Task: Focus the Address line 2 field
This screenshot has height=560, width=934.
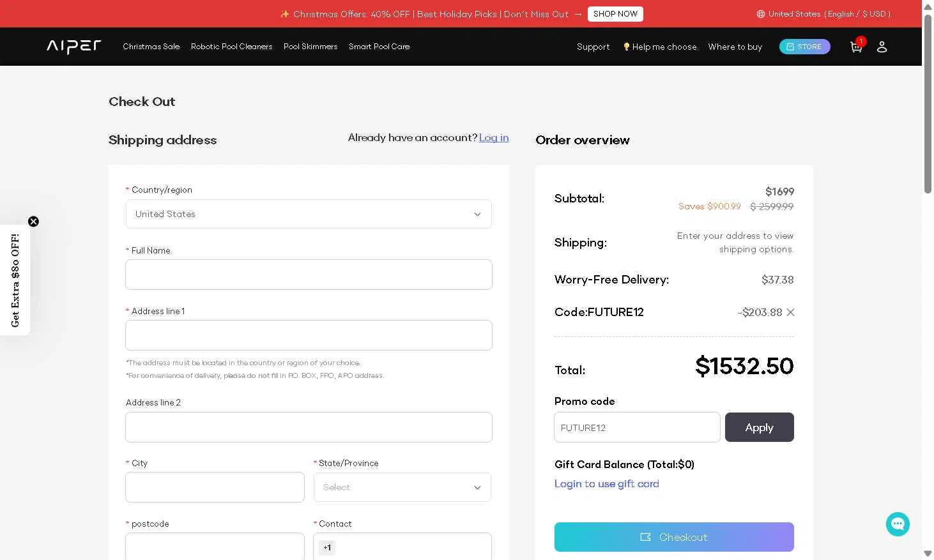Action: click(309, 427)
